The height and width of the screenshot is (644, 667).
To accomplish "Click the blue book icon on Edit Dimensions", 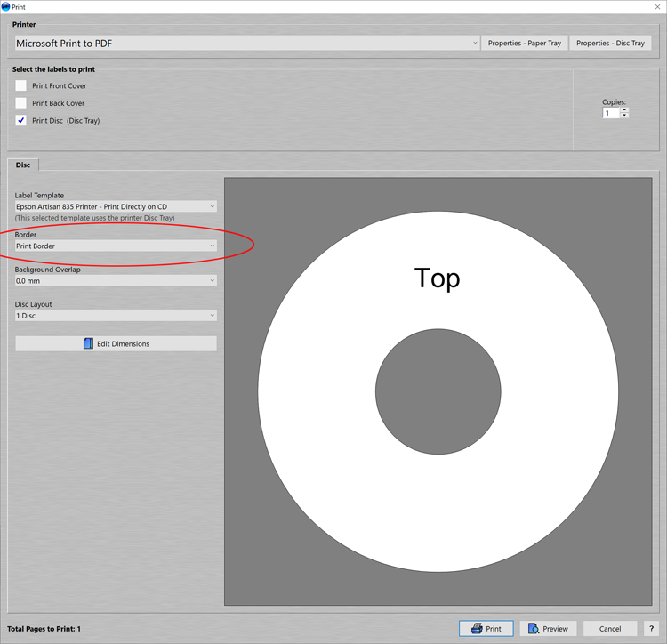I will click(x=88, y=343).
